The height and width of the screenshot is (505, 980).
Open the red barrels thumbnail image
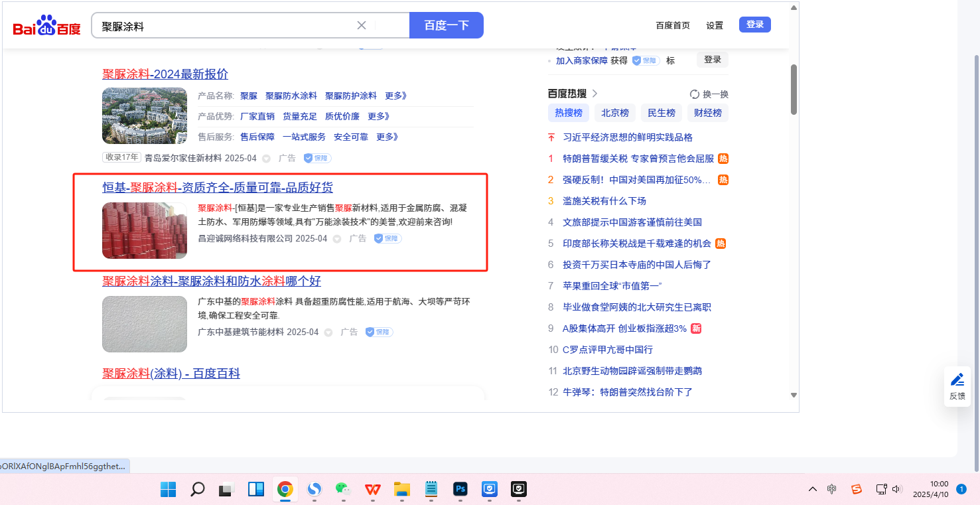[145, 230]
